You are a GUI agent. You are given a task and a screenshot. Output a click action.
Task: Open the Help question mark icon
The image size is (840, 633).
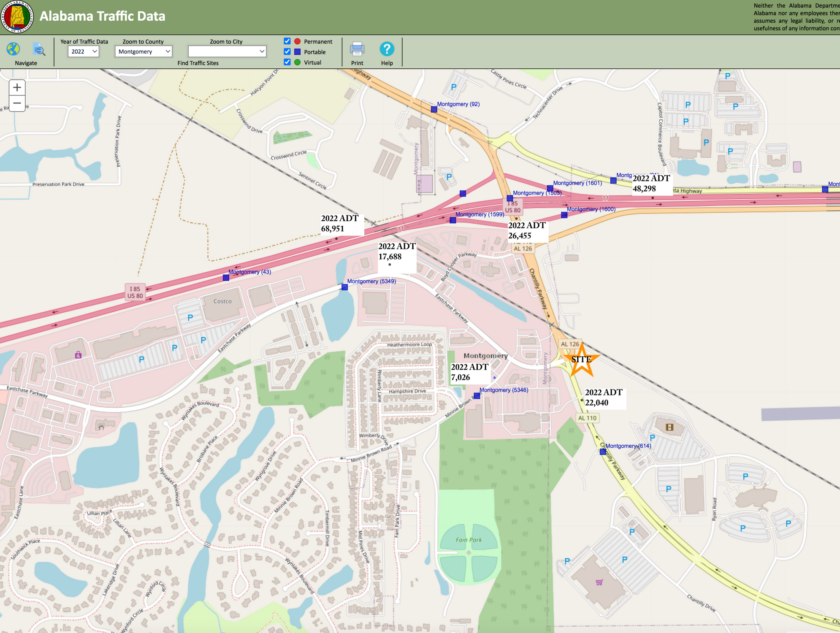[387, 49]
